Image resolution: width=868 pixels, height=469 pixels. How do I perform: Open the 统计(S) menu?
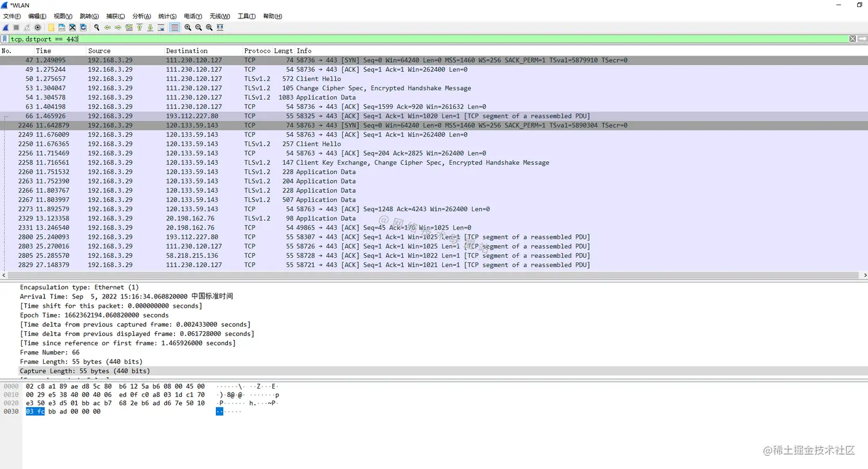coord(167,16)
